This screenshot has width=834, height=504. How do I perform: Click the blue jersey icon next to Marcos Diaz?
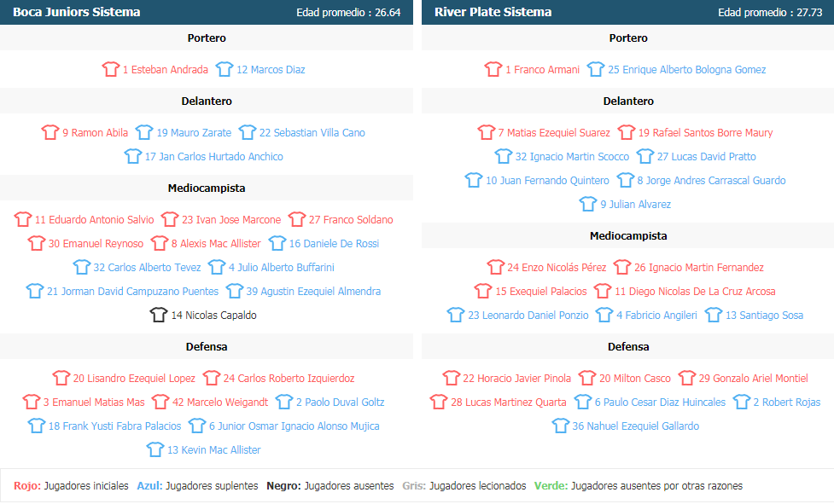225,69
